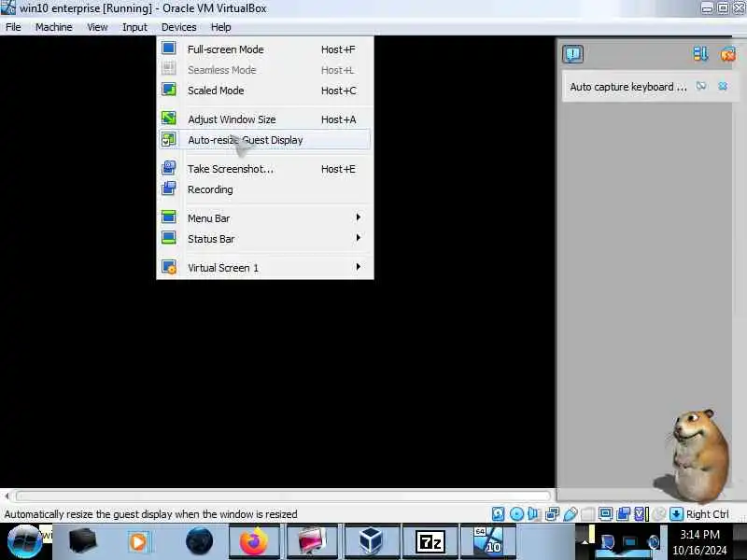The image size is (747, 560).
Task: Click the greyed shared folders status indicator
Action: tap(587, 514)
